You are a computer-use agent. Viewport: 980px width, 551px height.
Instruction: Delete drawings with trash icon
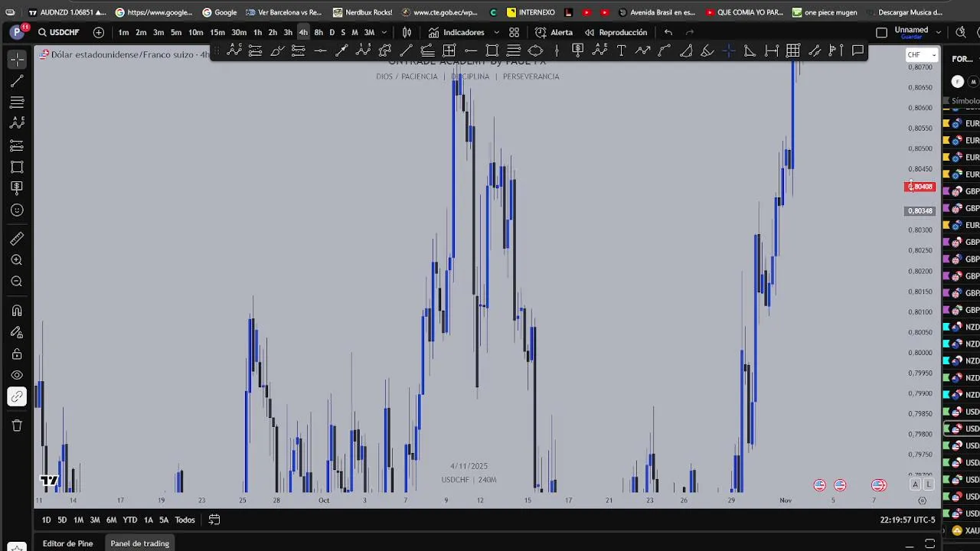[17, 425]
